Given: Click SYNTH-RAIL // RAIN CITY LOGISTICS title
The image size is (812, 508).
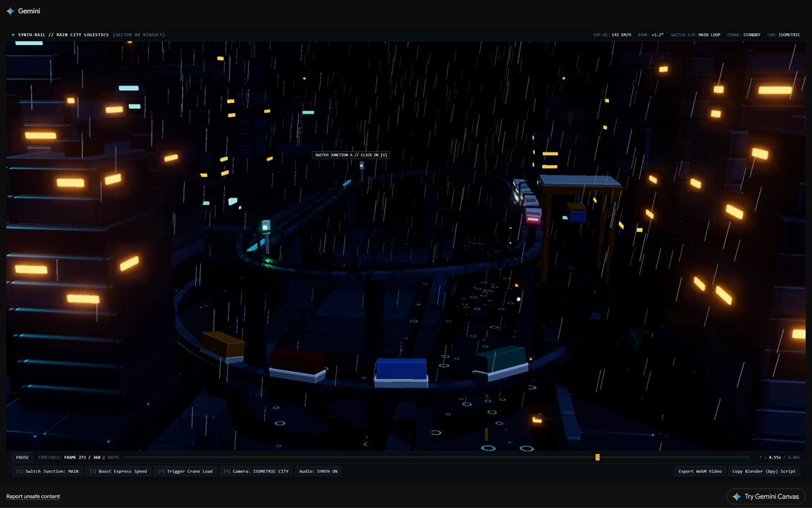Looking at the screenshot, I should click(63, 35).
